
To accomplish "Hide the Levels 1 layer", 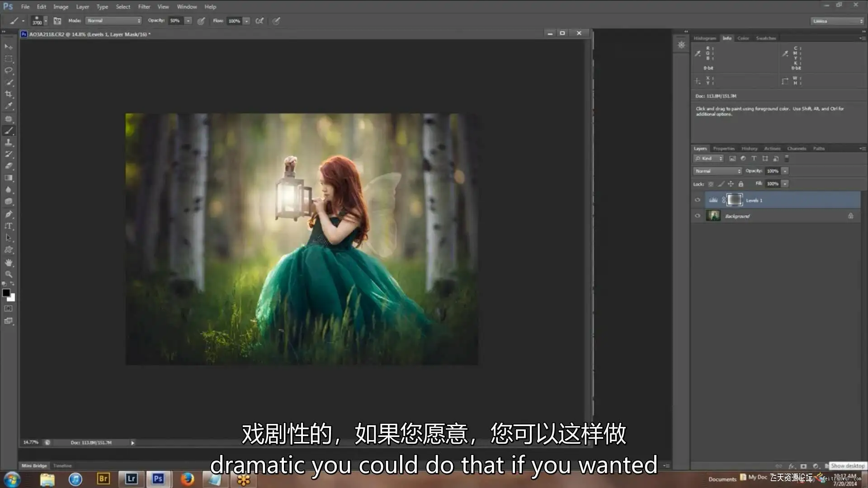I will pyautogui.click(x=697, y=200).
